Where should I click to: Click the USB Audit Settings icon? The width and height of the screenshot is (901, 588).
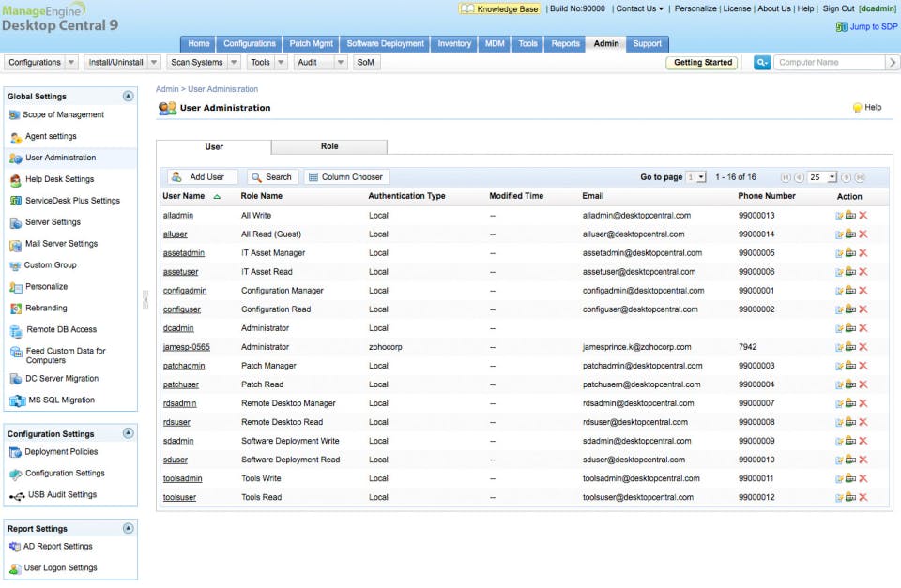[x=17, y=495]
